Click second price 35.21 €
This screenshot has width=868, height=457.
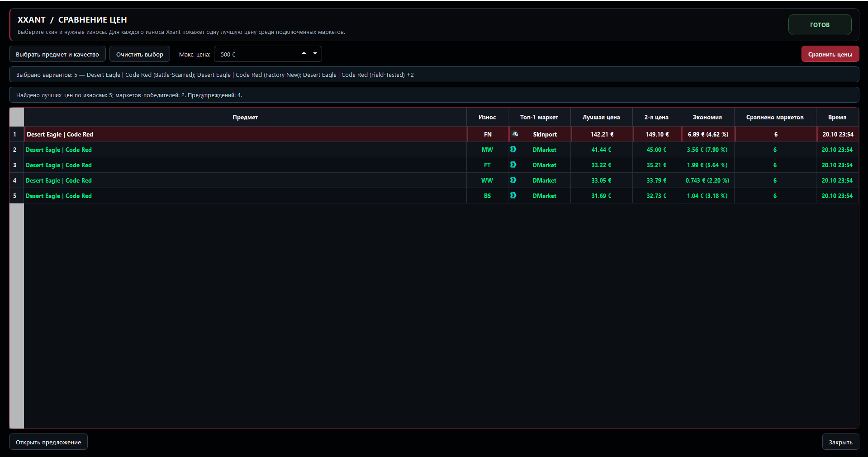pyautogui.click(x=656, y=165)
